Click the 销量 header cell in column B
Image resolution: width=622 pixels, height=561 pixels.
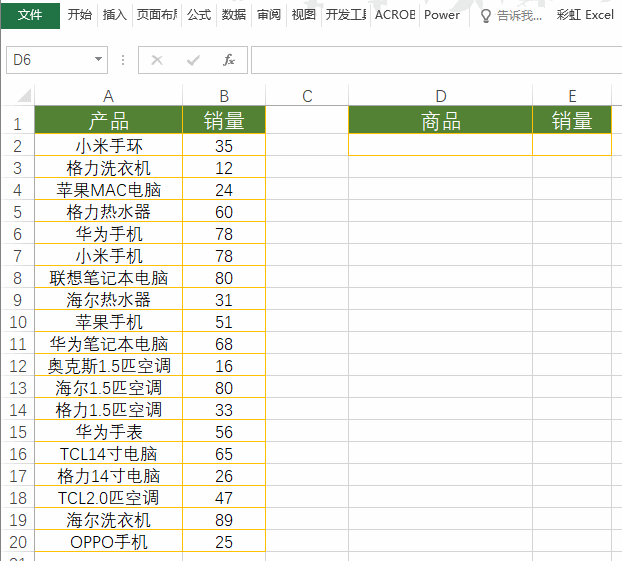coord(224,120)
